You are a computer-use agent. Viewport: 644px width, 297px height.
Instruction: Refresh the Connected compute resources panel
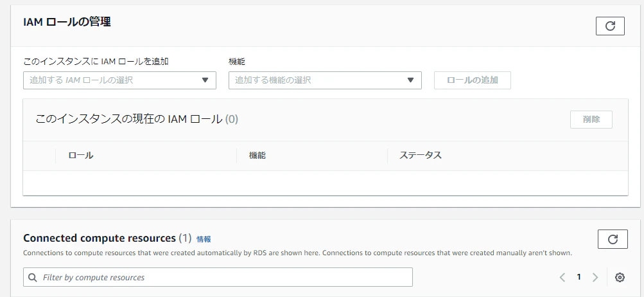[613, 239]
